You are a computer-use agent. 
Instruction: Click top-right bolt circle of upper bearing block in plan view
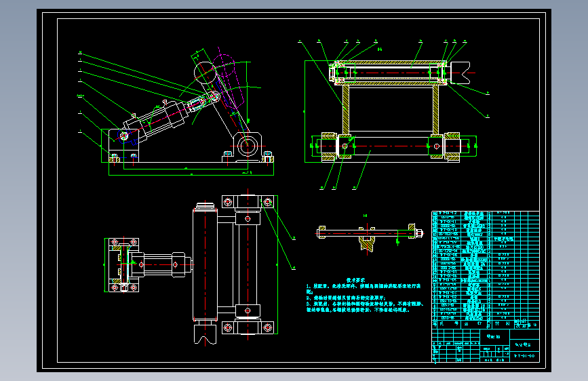point(268,203)
